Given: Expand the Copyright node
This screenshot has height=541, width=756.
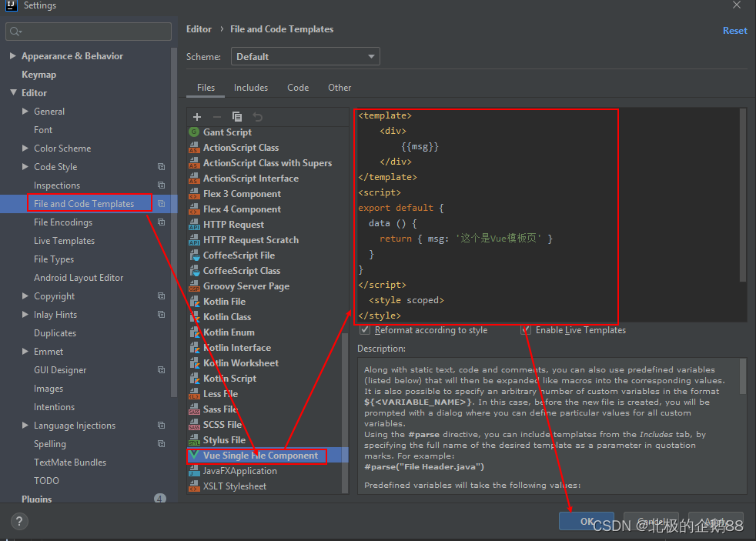Looking at the screenshot, I should pyautogui.click(x=25, y=296).
